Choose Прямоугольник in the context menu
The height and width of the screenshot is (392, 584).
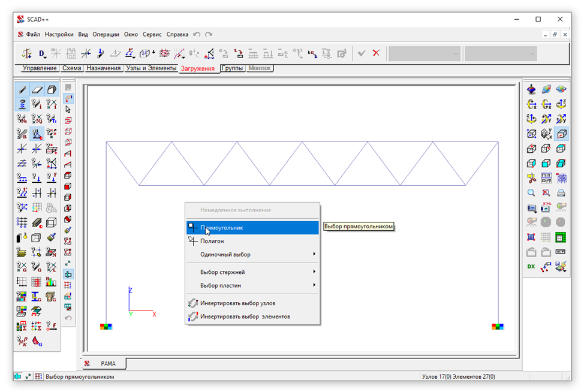coord(252,228)
